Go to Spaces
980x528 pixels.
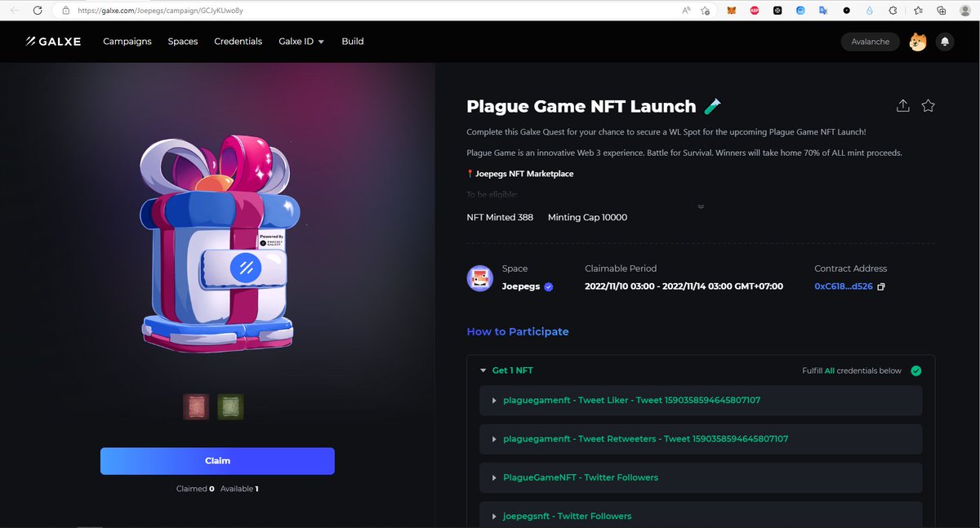point(183,42)
